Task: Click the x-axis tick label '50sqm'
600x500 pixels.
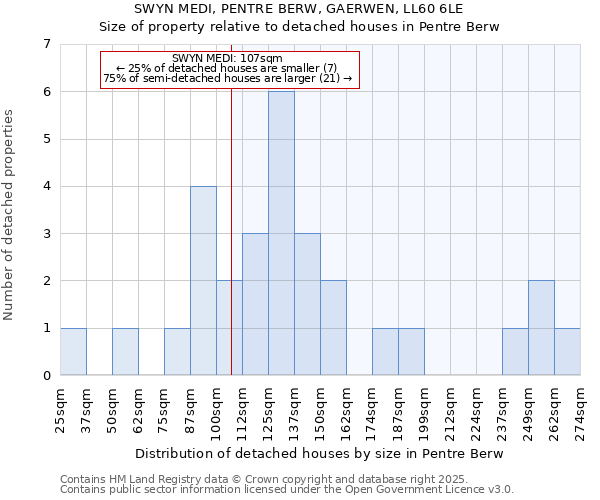Action: click(112, 410)
